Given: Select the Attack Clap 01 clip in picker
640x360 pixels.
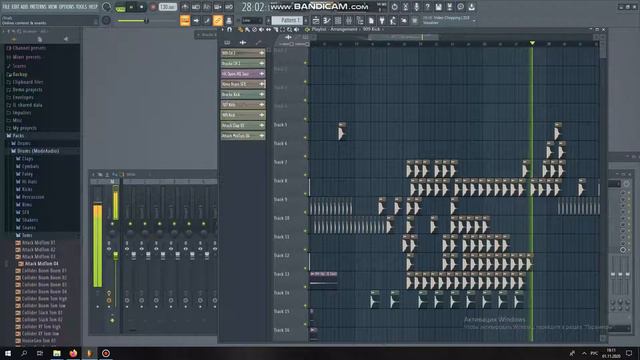Looking at the screenshot, I should [x=243, y=125].
